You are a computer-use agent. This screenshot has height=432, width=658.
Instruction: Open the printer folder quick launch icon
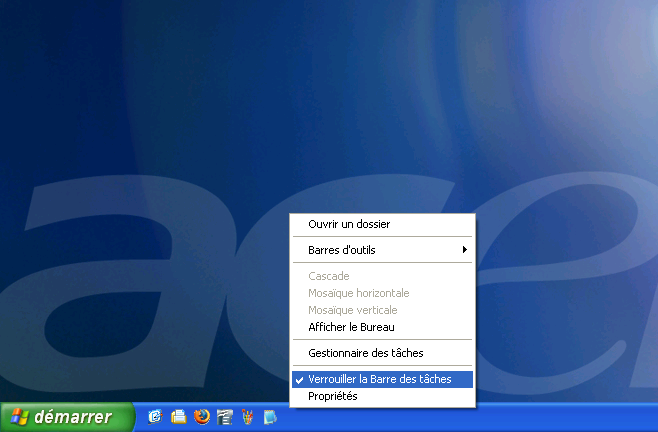179,417
